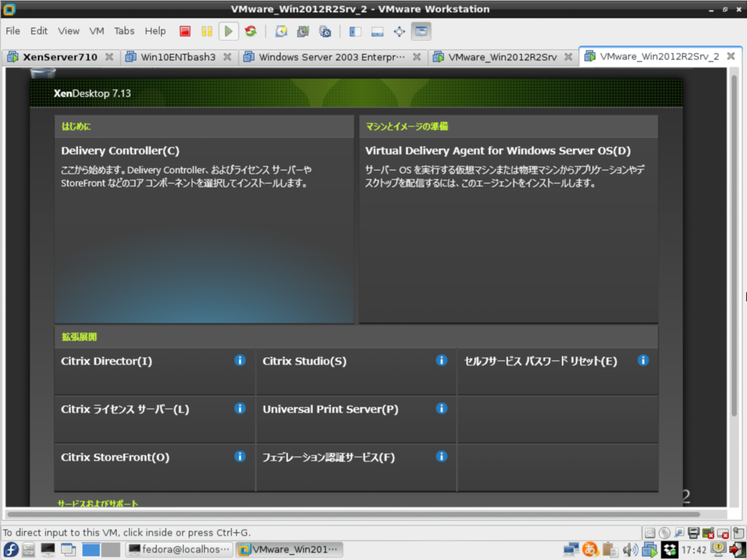The width and height of the screenshot is (747, 560).
Task: Close the VMware_Win2012R2Srv_2 tab
Action: tap(731, 56)
